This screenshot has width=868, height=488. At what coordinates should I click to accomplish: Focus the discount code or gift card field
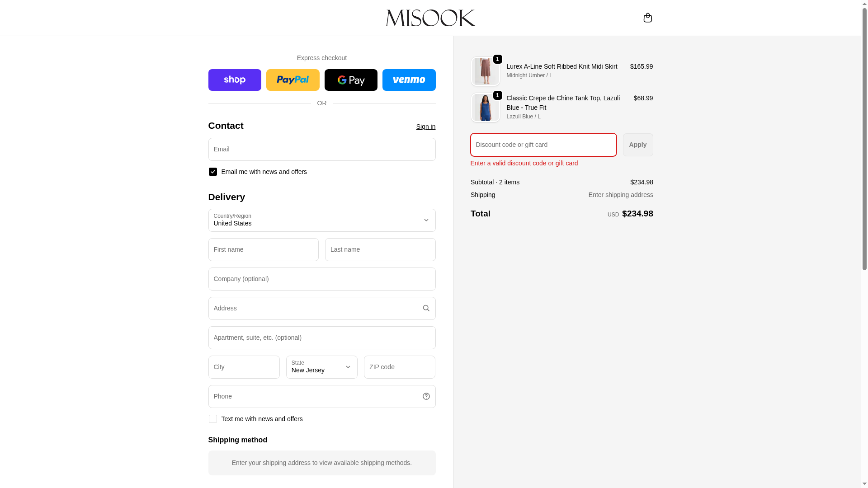[543, 145]
